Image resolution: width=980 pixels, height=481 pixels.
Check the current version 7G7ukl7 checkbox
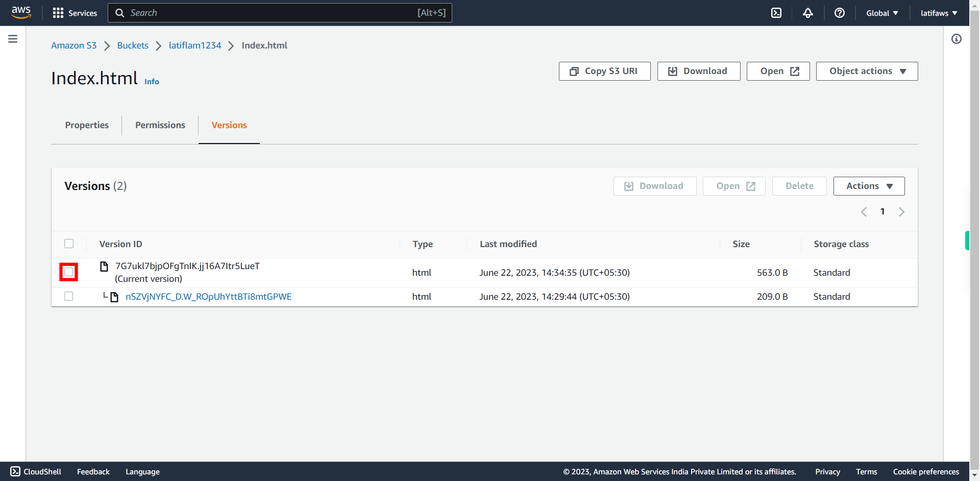click(x=69, y=272)
